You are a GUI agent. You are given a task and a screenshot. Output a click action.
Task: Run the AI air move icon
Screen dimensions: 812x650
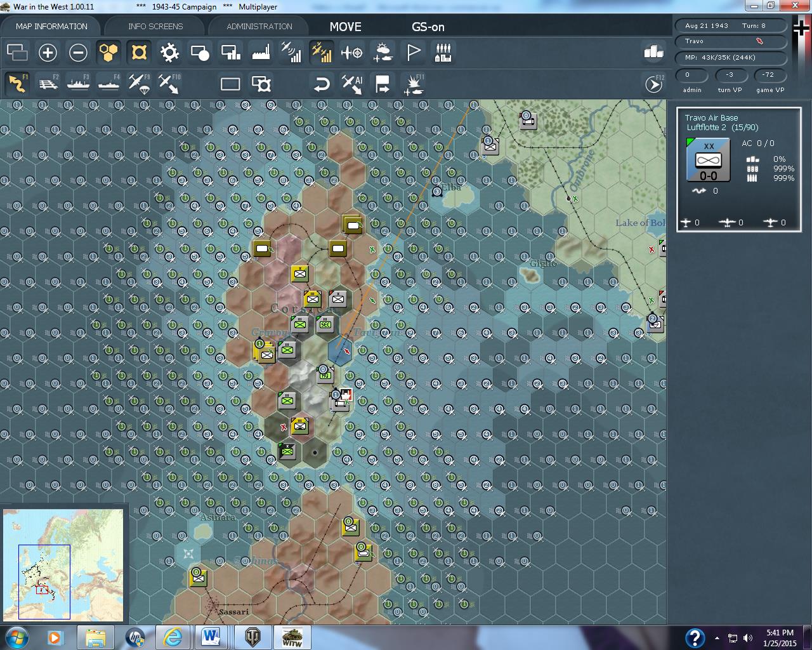352,84
